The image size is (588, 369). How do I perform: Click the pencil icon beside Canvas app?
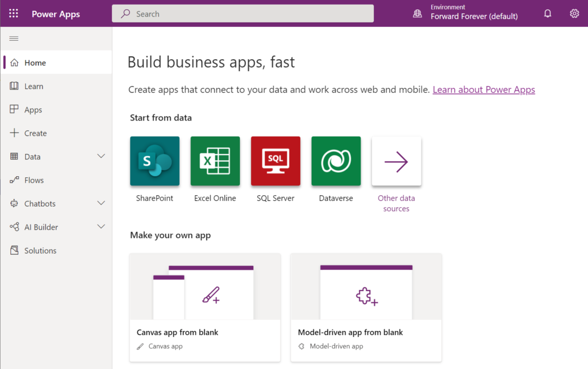[x=140, y=347]
